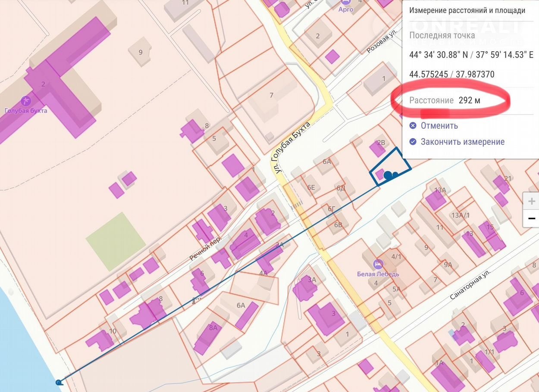Viewport: 539px width, 392px height.
Task: Select the parcel labeled 13А/1
Action: click(x=461, y=215)
